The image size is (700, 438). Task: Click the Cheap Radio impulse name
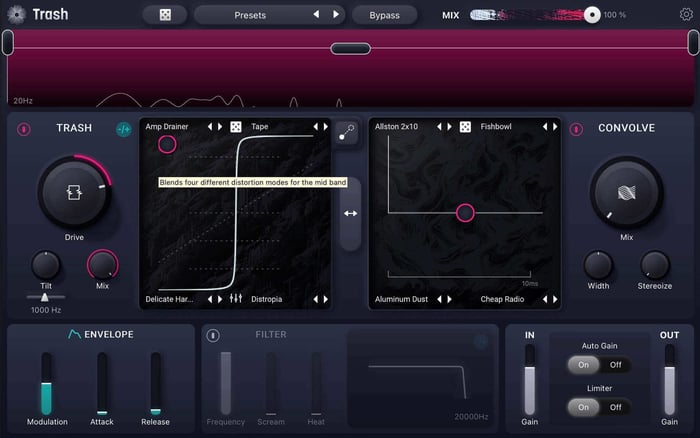[502, 299]
